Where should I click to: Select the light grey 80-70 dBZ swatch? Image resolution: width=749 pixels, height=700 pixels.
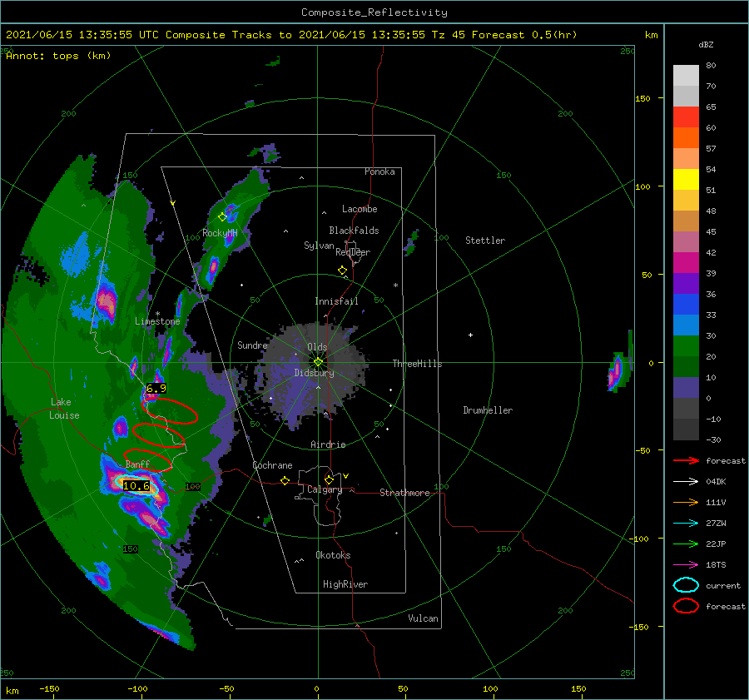pos(686,76)
